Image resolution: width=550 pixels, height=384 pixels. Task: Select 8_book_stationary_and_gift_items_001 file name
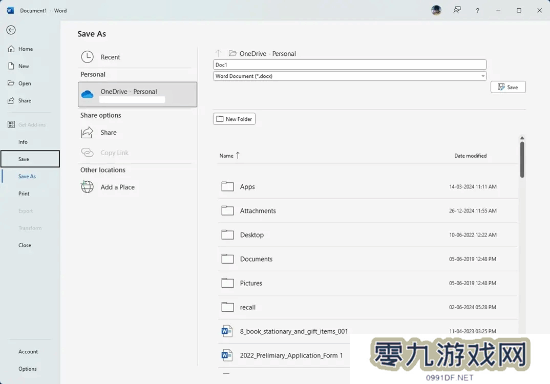[x=294, y=331]
